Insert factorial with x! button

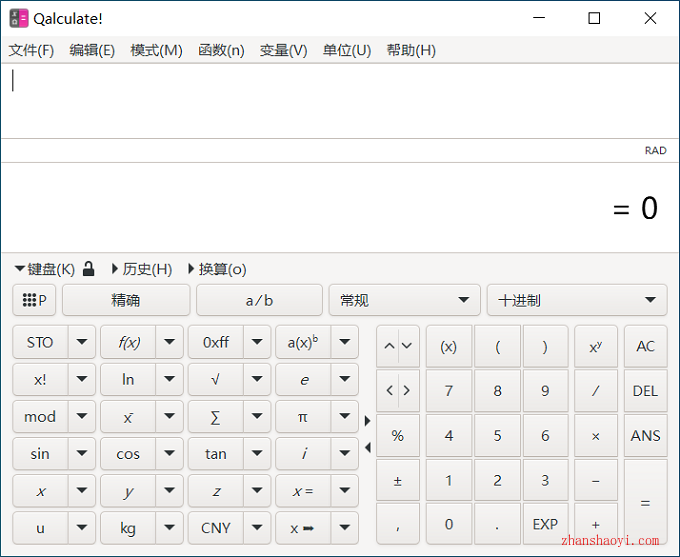(40, 380)
